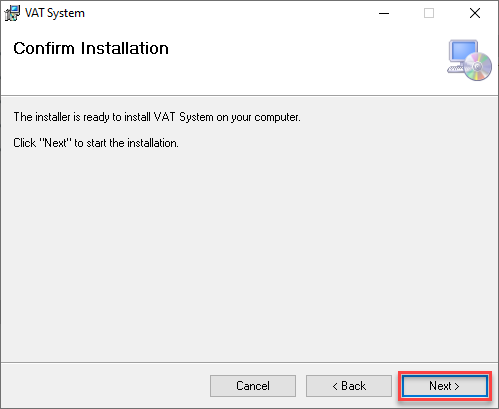The width and height of the screenshot is (499, 409).
Task: Click the quoted "Next" word in instructions
Action: 55,143
